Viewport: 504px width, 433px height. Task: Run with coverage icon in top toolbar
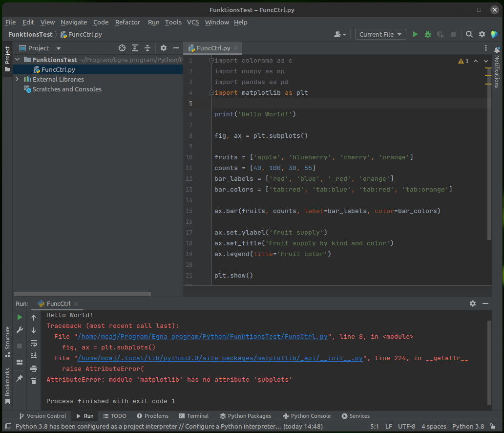(x=441, y=34)
